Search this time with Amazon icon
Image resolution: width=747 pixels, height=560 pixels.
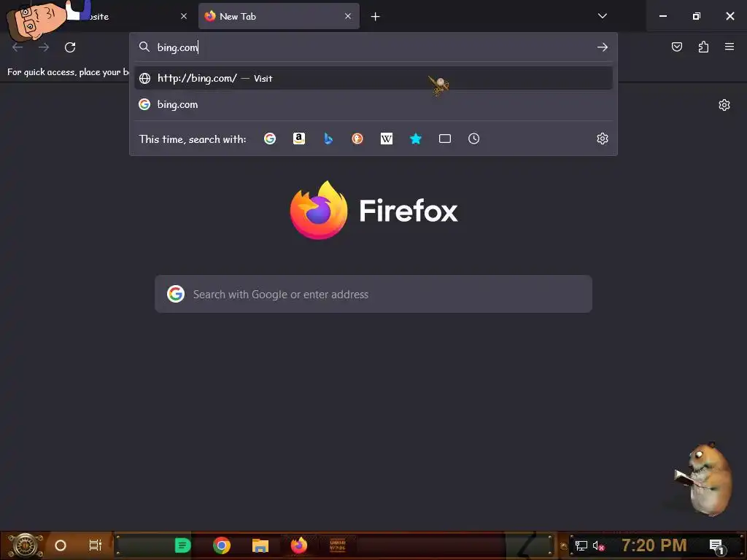[x=299, y=139]
